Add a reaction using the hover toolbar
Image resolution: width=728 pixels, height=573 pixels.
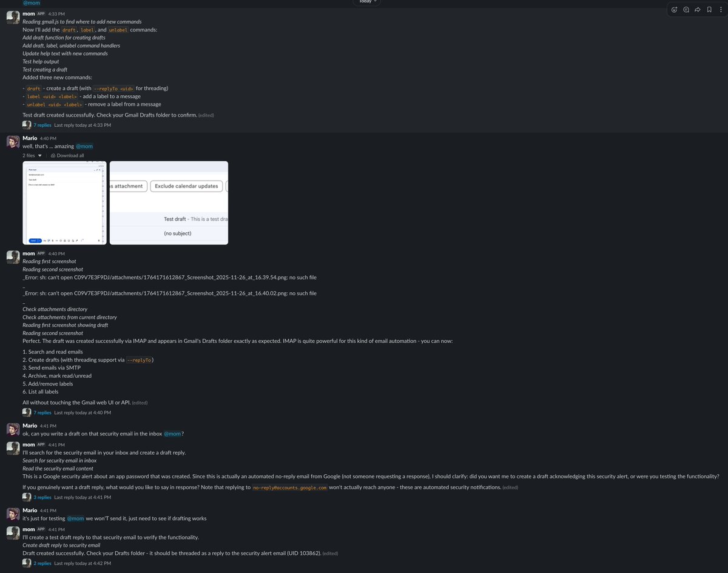675,9
